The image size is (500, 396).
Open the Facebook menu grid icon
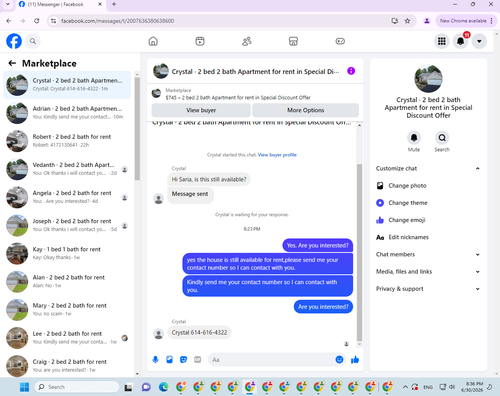(x=442, y=41)
